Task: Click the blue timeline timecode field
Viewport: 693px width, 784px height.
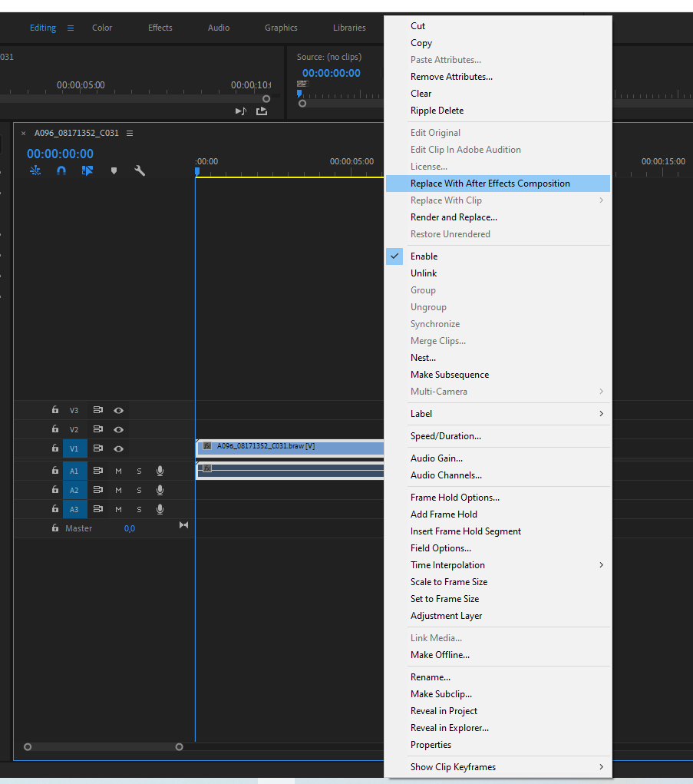Action: pyautogui.click(x=60, y=154)
